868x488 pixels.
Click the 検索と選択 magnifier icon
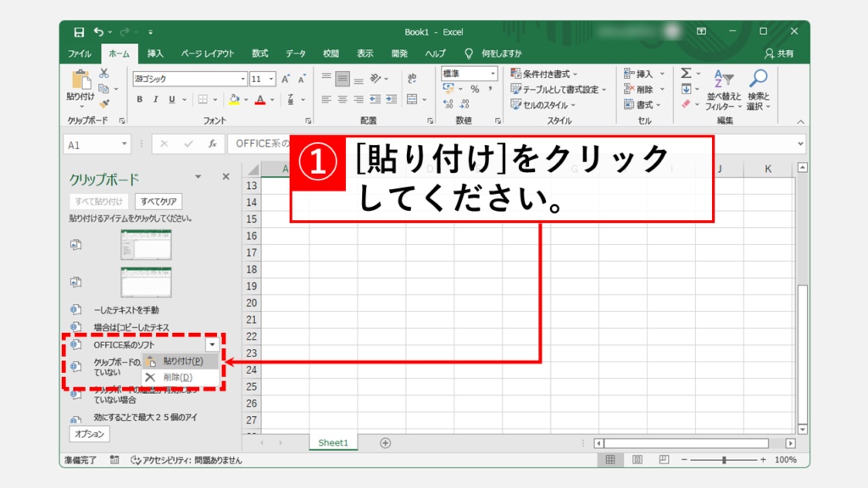pos(758,91)
